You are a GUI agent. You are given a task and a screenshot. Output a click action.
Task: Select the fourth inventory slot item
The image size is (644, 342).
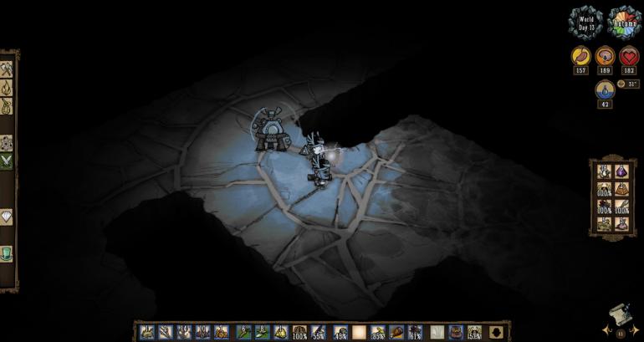pos(203,332)
